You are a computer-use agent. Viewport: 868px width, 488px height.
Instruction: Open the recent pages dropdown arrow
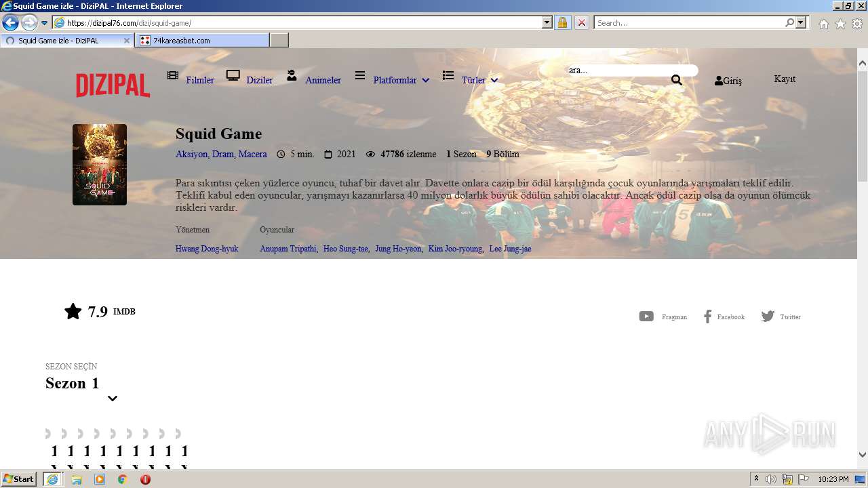point(44,23)
